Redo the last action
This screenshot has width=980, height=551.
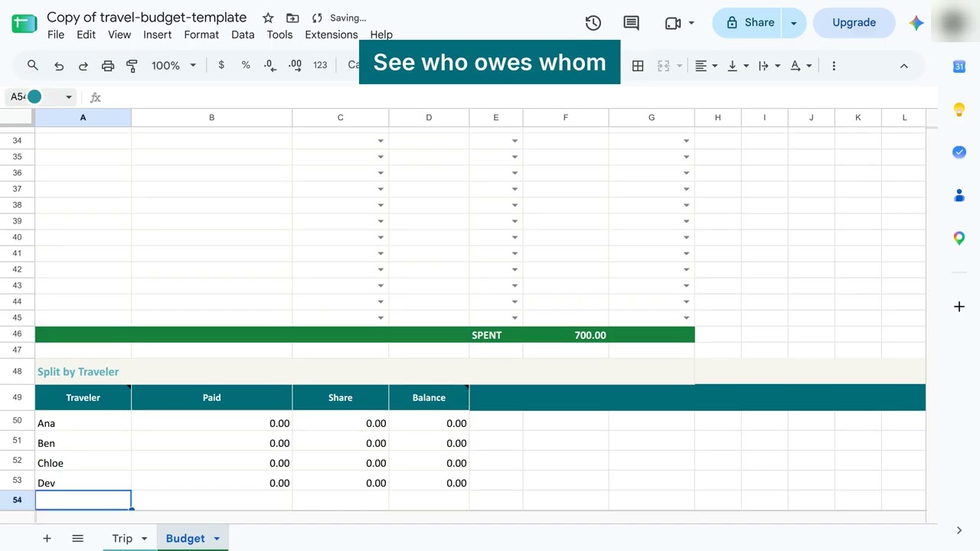(x=83, y=66)
